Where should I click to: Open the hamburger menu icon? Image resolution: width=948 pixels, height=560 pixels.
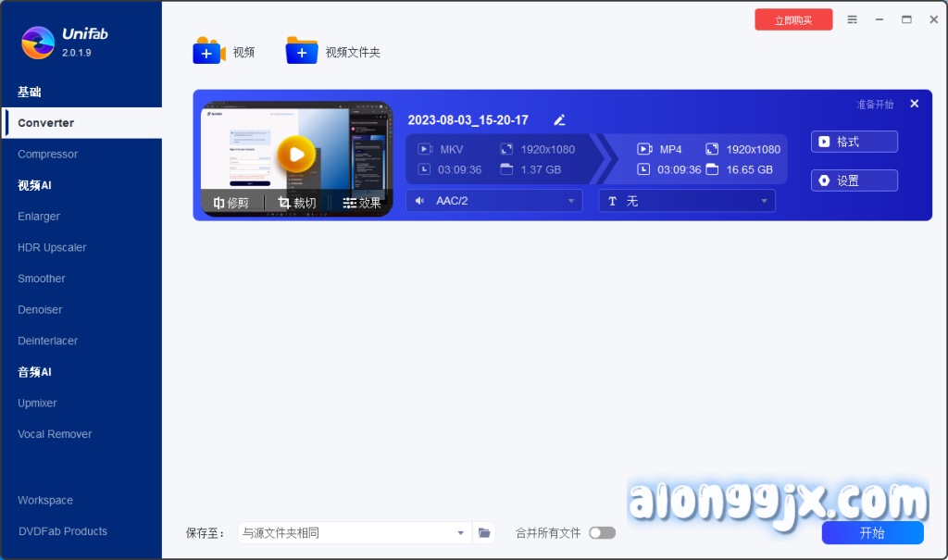(x=853, y=19)
